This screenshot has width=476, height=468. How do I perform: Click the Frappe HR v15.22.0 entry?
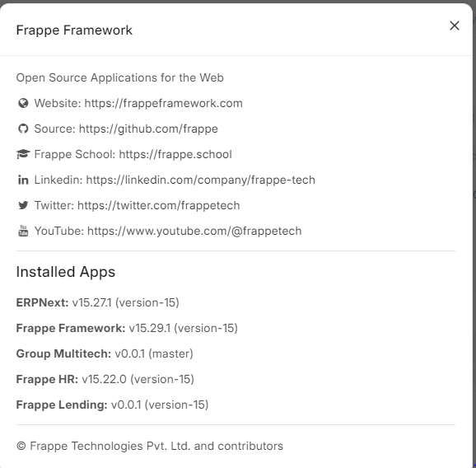105,379
